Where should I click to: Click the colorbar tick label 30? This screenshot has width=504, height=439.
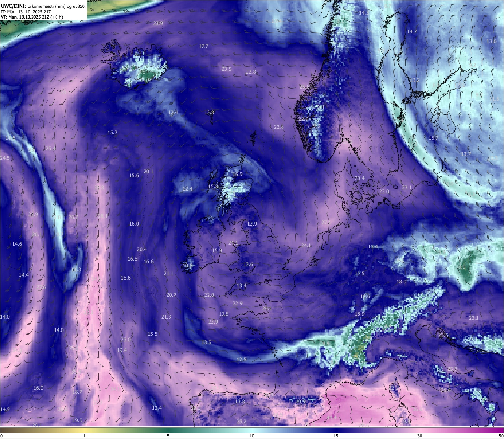click(x=420, y=436)
